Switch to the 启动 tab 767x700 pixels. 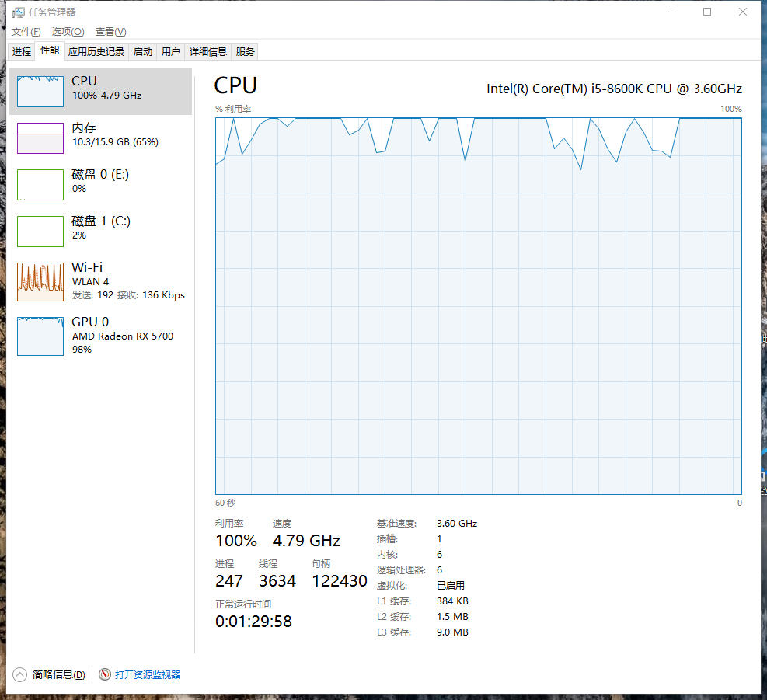pos(141,50)
